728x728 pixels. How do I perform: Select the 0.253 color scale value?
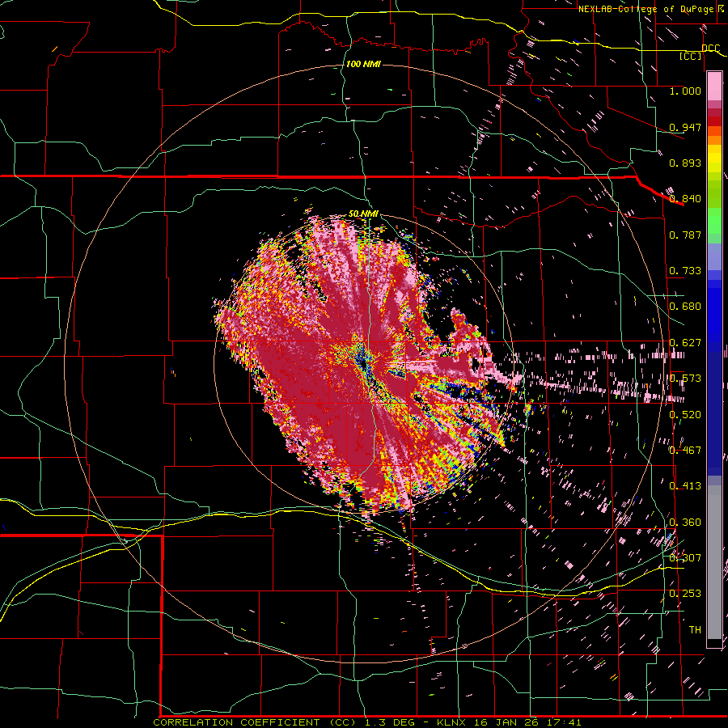tap(685, 594)
